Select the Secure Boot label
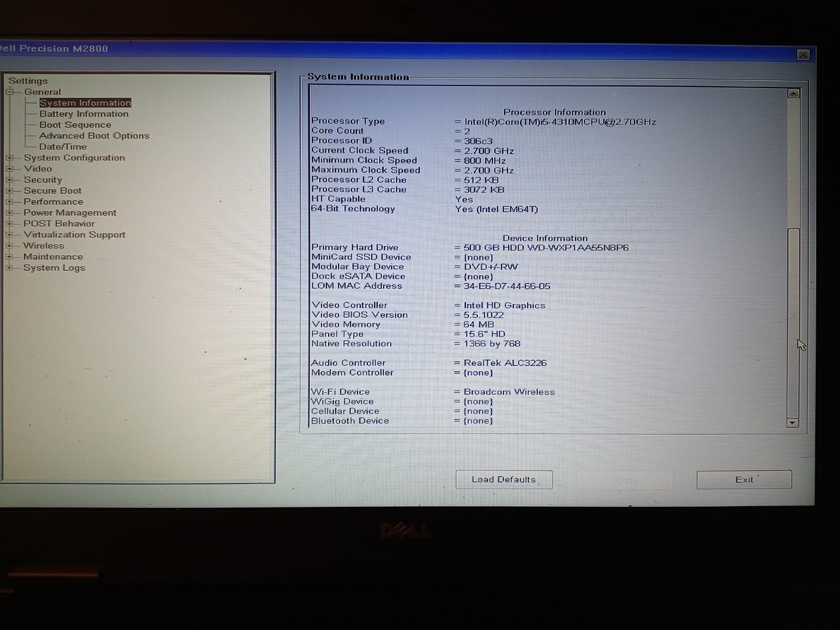Screen dimensions: 840x630 click(x=52, y=191)
